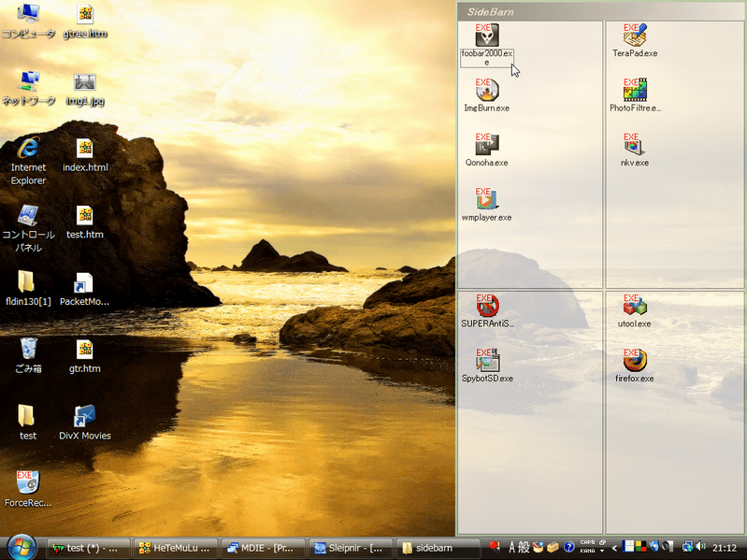Launch nkv.exe from SideBarn
This screenshot has height=560, width=747.
point(635,145)
